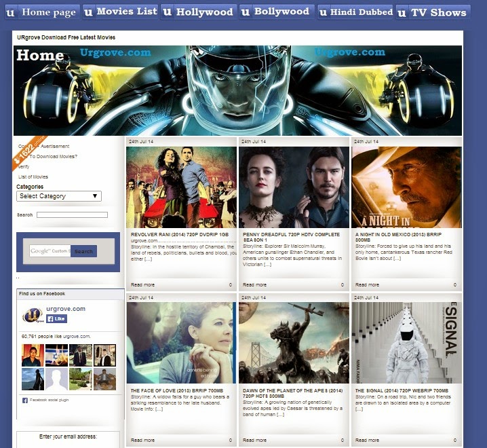Open the urgrove.com Facebook page link
The width and height of the screenshot is (487, 448).
click(66, 309)
